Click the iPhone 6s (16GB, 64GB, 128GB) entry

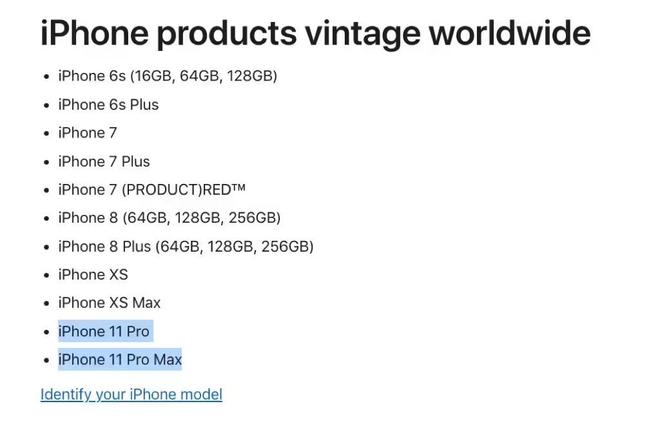(x=168, y=76)
